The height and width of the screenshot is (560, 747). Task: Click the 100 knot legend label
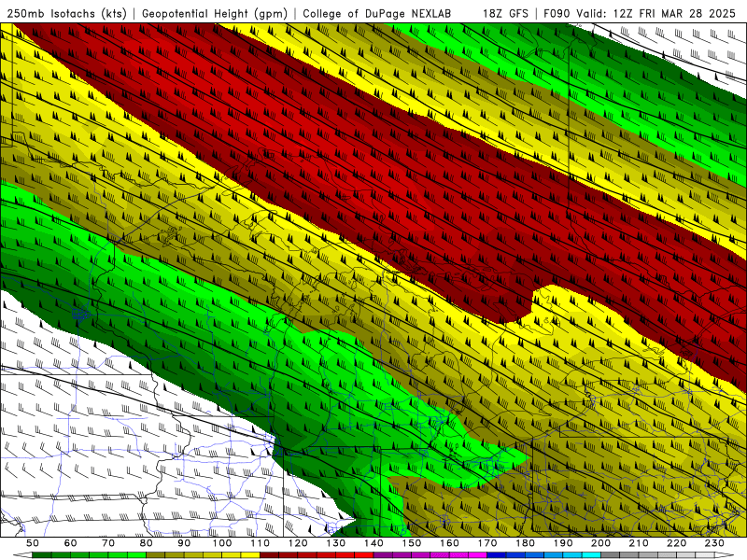click(222, 543)
